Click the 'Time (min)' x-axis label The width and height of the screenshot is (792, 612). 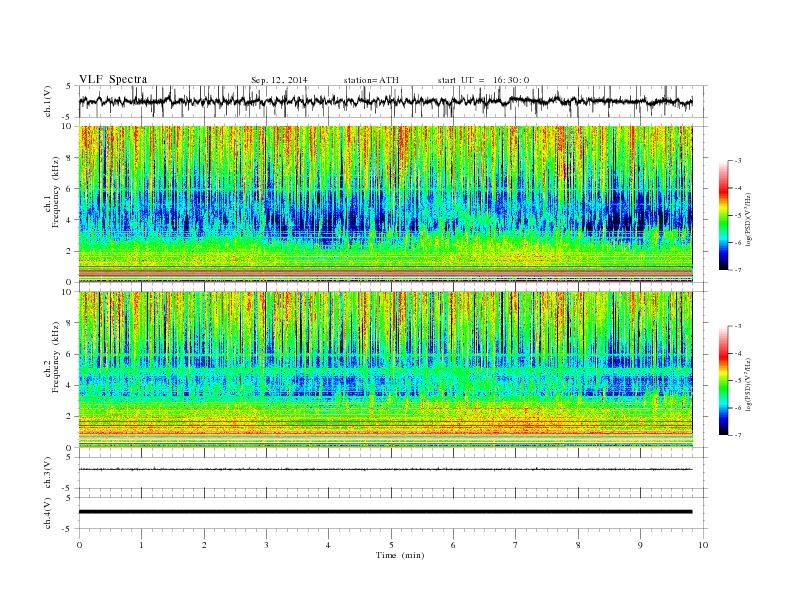click(400, 555)
